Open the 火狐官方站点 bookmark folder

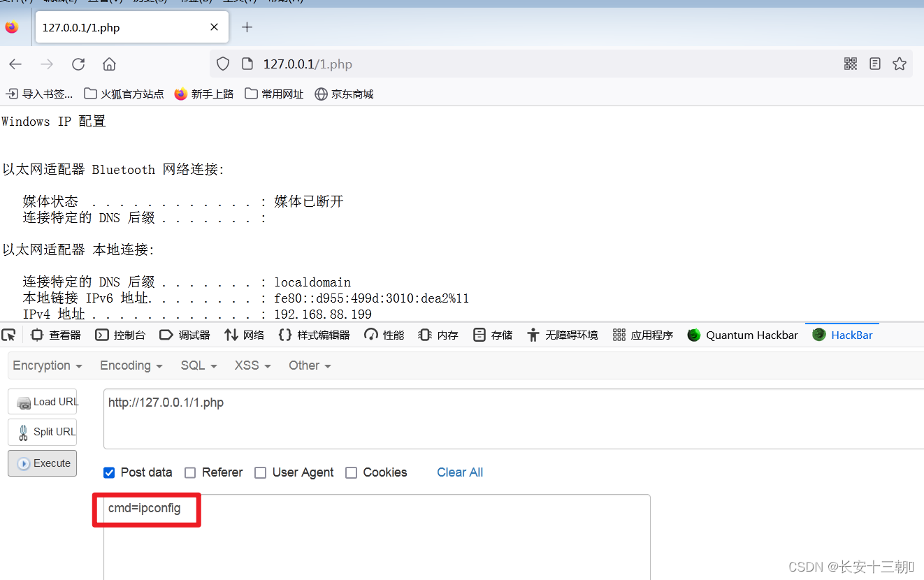coord(124,94)
